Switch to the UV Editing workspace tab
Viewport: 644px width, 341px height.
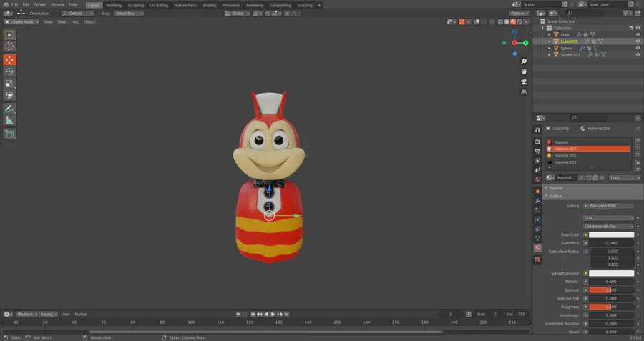pyautogui.click(x=159, y=5)
